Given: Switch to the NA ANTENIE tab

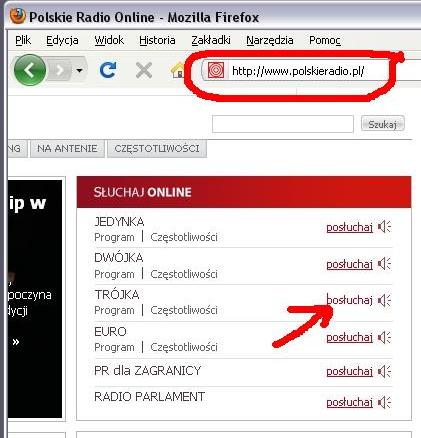Looking at the screenshot, I should [x=67, y=149].
